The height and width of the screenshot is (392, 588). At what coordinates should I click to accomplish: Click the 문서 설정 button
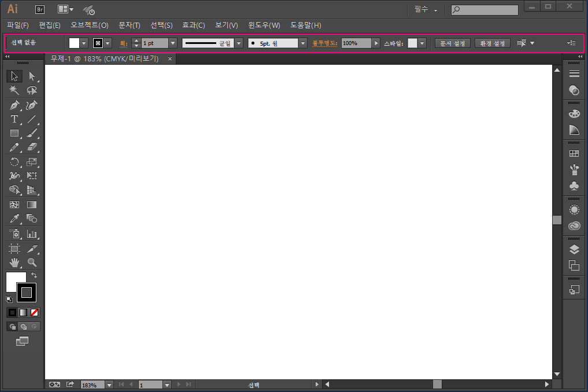coord(452,43)
